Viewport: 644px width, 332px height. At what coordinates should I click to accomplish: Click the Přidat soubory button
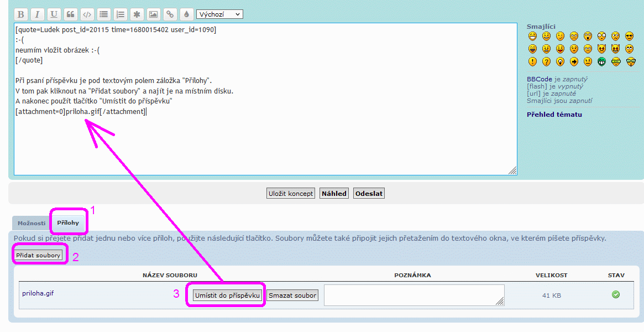tap(38, 256)
